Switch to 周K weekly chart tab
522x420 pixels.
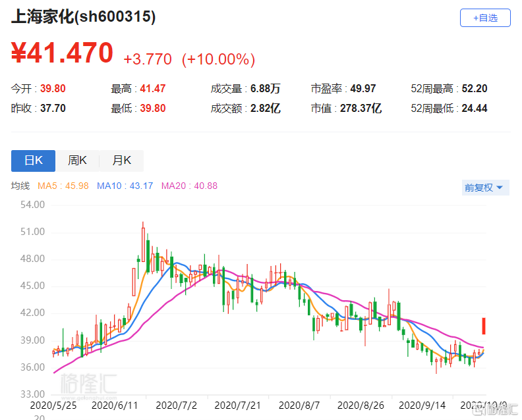click(x=77, y=161)
